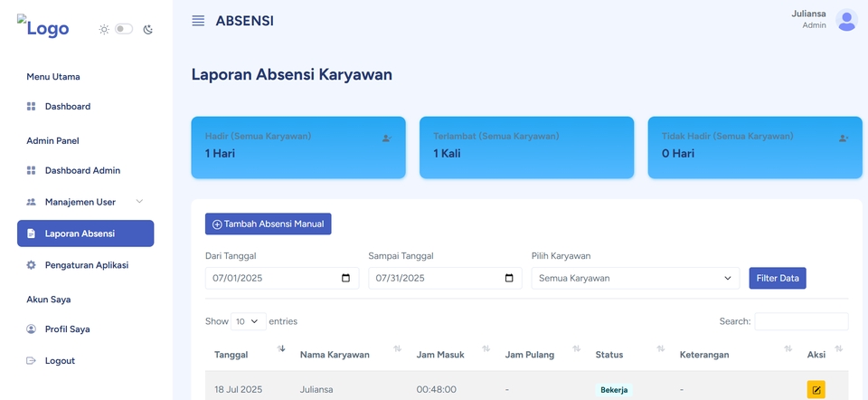Click the people icon beside Manajemen User

pos(31,202)
